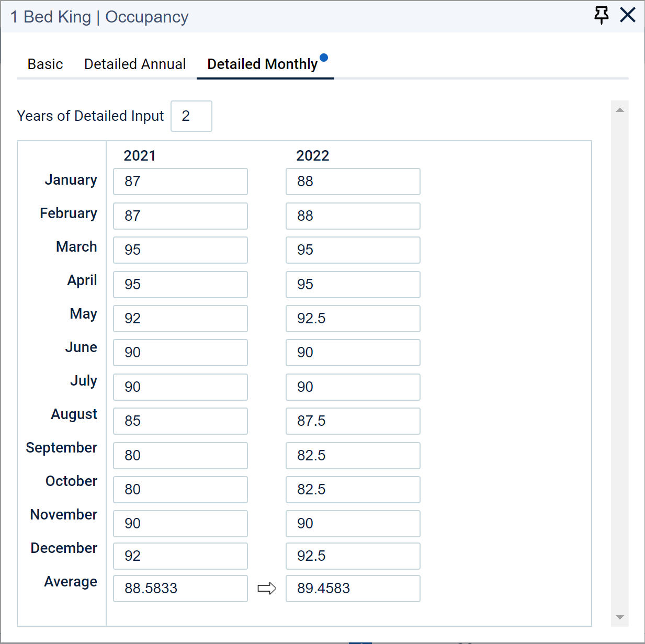Edit December 2022 occupancy value
Image resolution: width=645 pixels, height=644 pixels.
(353, 556)
